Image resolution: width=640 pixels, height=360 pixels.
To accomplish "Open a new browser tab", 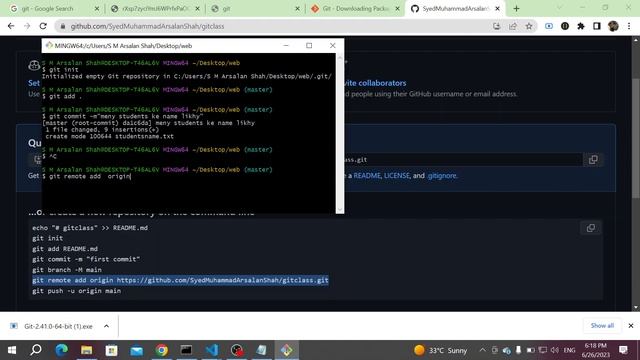I will 516,9.
